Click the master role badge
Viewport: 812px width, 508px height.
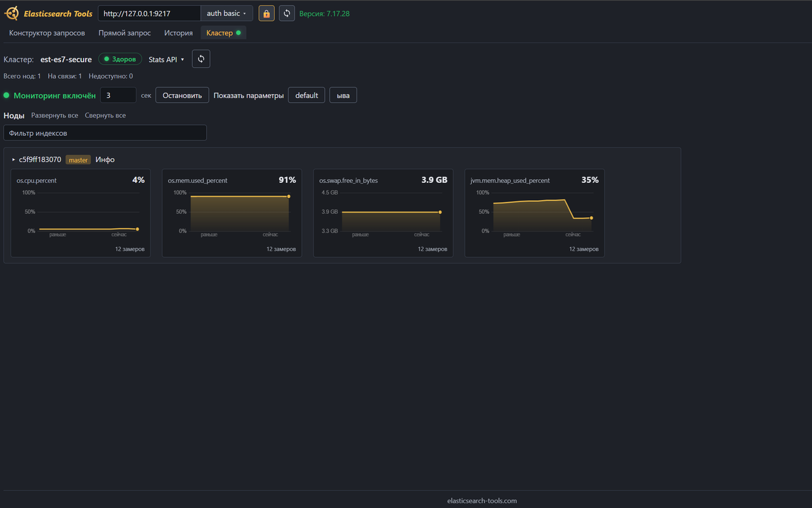click(78, 160)
